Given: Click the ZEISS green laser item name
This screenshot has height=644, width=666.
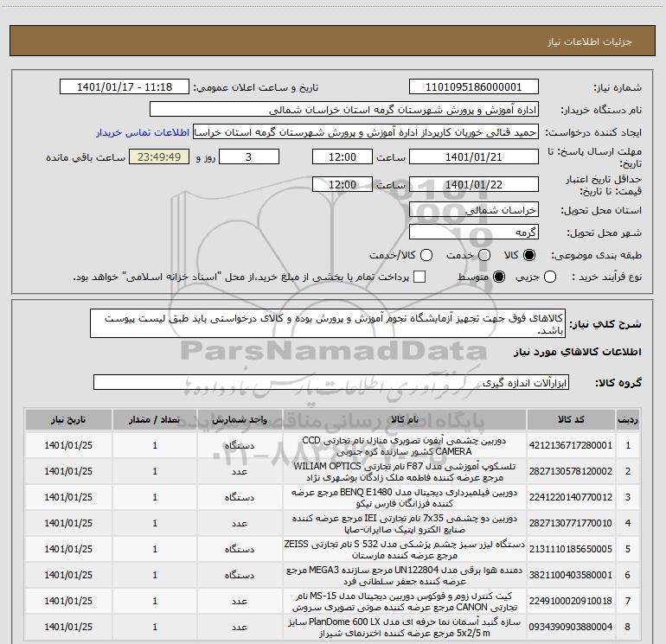Looking at the screenshot, I should click(405, 549).
